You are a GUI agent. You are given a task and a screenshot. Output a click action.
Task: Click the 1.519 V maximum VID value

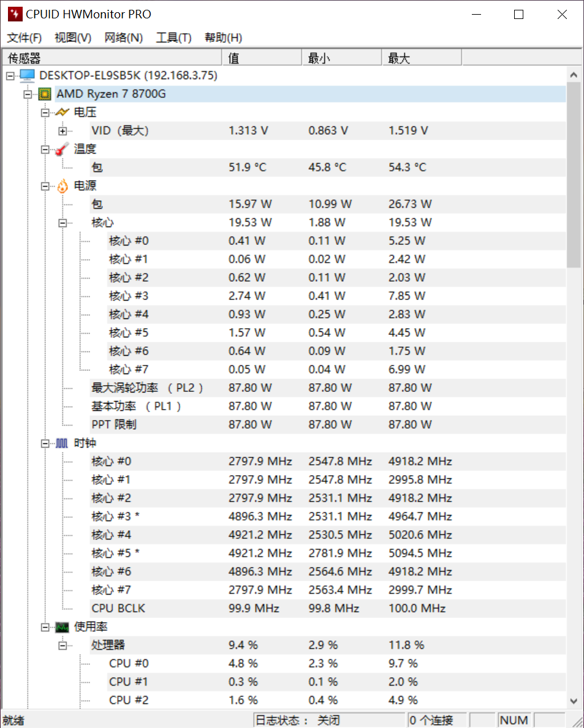pos(408,131)
